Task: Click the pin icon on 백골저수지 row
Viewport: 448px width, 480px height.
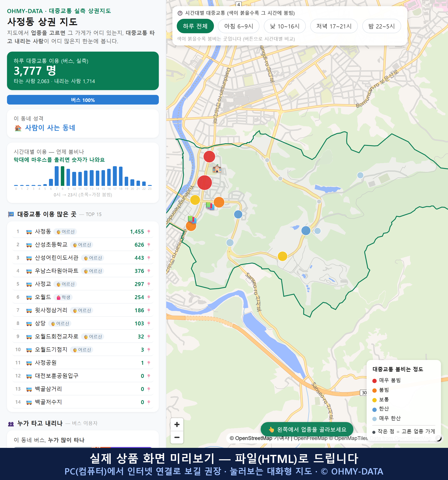Action: (149, 402)
